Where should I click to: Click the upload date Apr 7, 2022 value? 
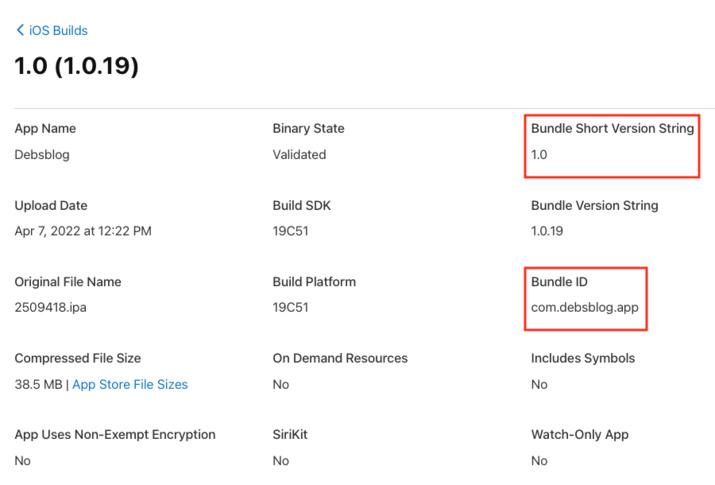pyautogui.click(x=83, y=231)
